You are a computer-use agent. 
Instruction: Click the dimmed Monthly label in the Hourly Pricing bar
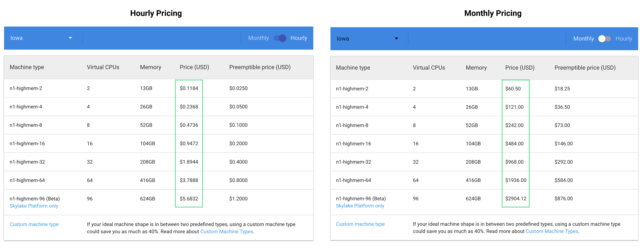[x=258, y=38]
